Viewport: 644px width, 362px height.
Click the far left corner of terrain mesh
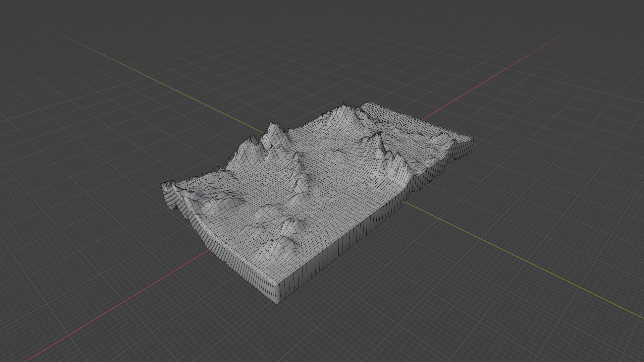coord(164,186)
